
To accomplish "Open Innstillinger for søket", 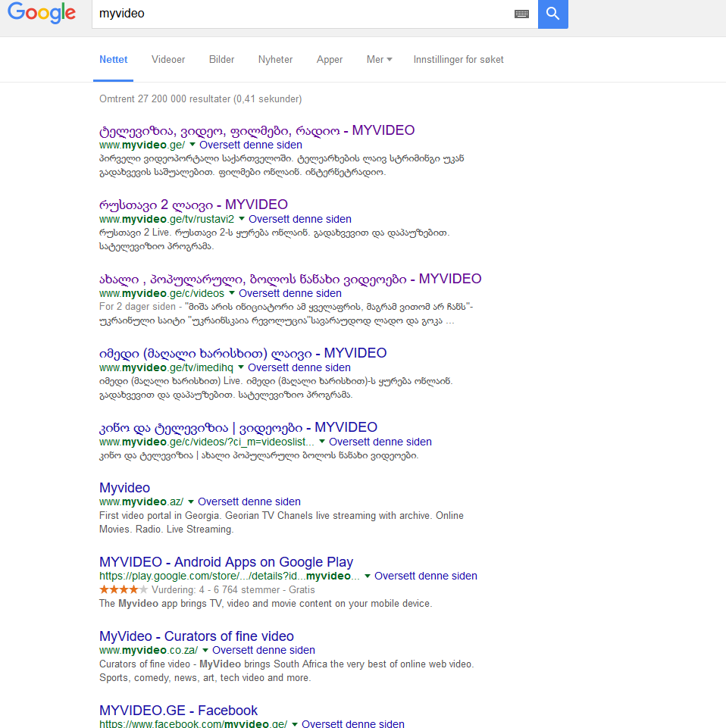I will pyautogui.click(x=458, y=59).
